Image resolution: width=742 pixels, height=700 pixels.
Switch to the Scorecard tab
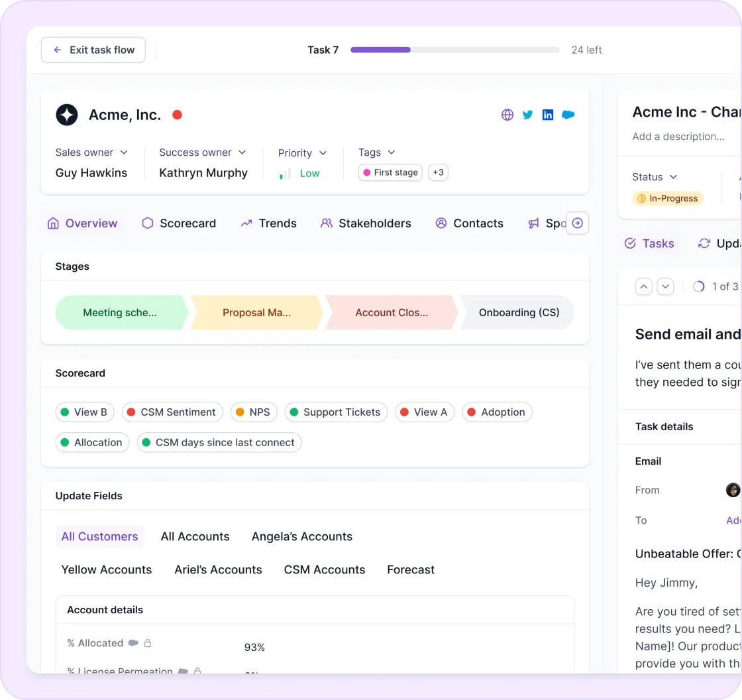click(x=179, y=223)
